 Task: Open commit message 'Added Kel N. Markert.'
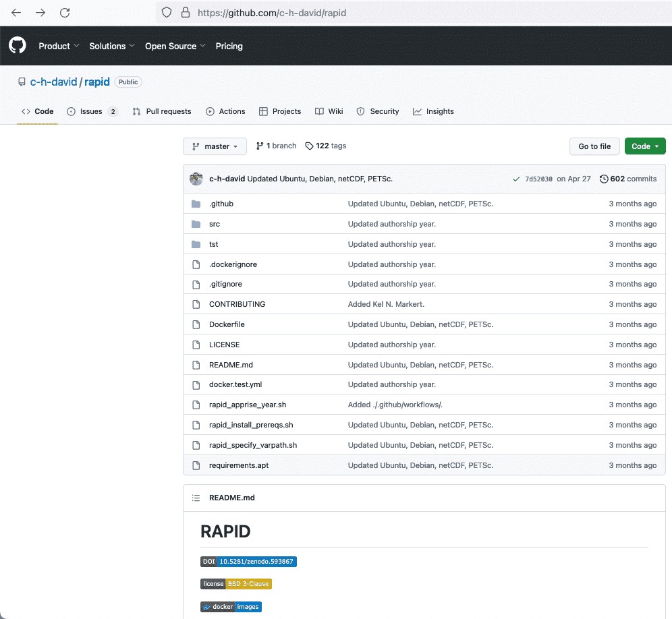[386, 304]
